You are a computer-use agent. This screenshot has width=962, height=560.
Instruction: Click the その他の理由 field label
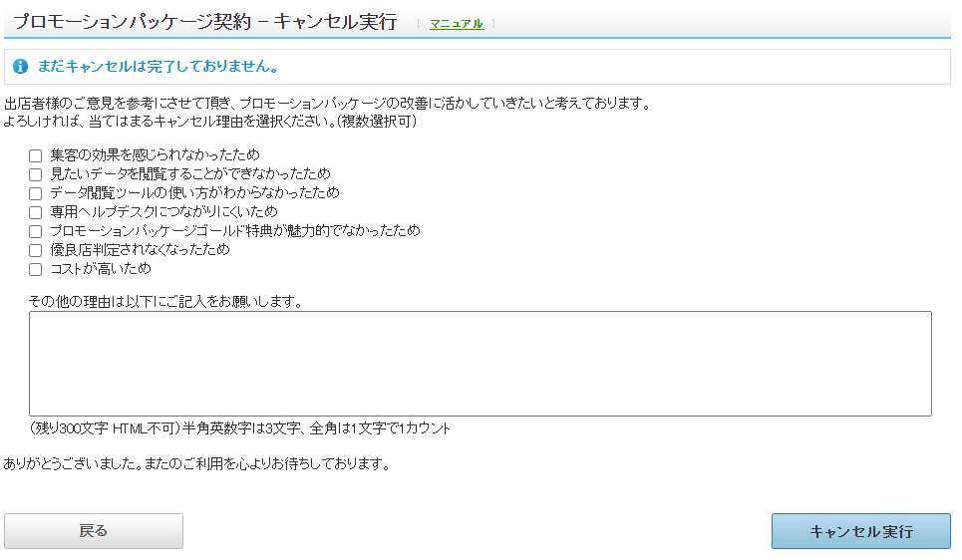click(x=165, y=300)
